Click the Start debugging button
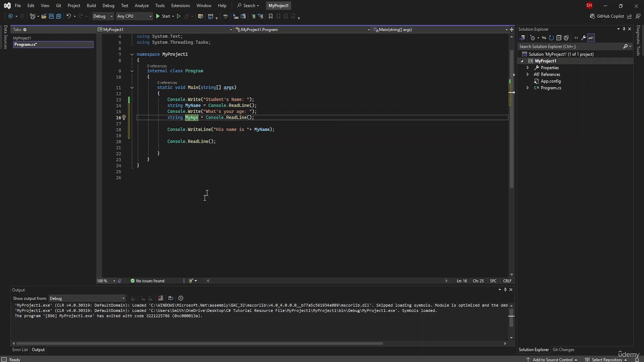The image size is (644, 362). (163, 16)
